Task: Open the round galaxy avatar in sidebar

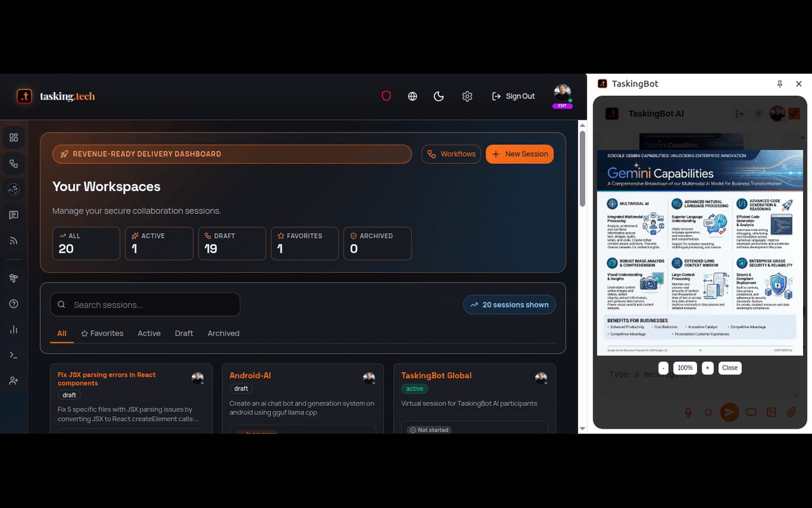Action: point(14,189)
